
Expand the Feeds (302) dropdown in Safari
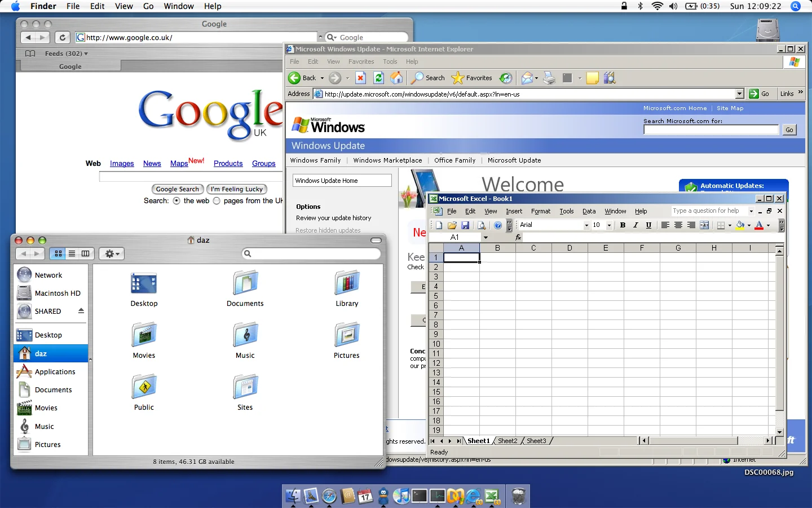pos(67,54)
